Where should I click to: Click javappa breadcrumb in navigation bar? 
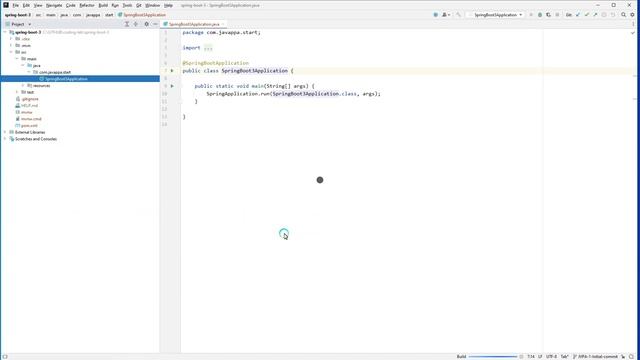pos(93,15)
